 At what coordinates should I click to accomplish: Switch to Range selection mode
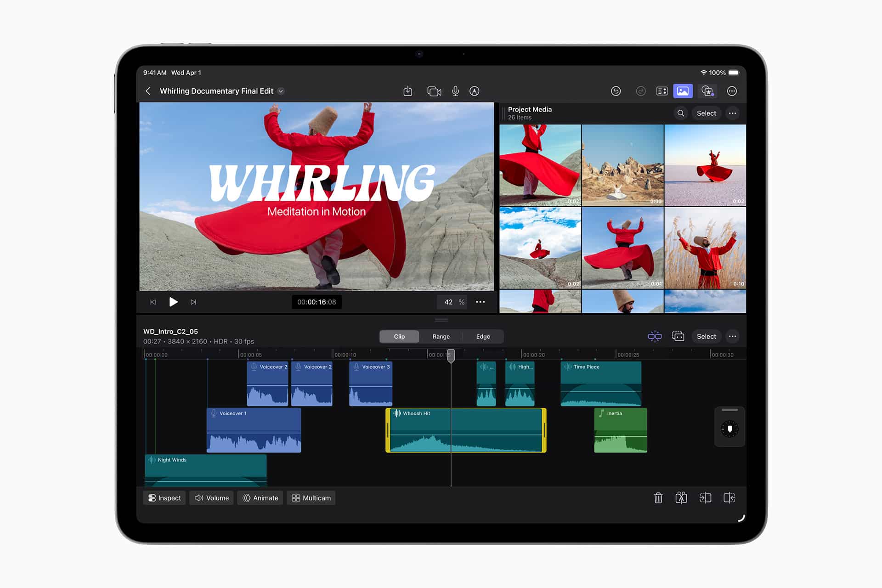point(441,336)
